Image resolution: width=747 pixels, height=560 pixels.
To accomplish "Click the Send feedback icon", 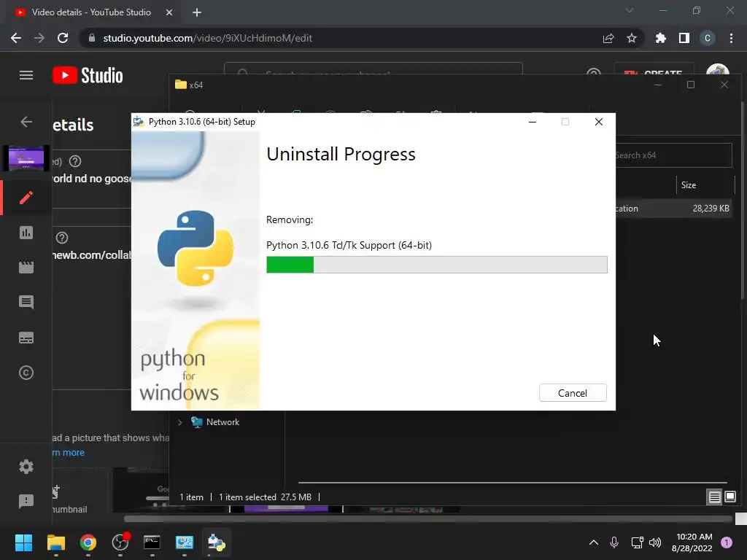I will click(26, 501).
